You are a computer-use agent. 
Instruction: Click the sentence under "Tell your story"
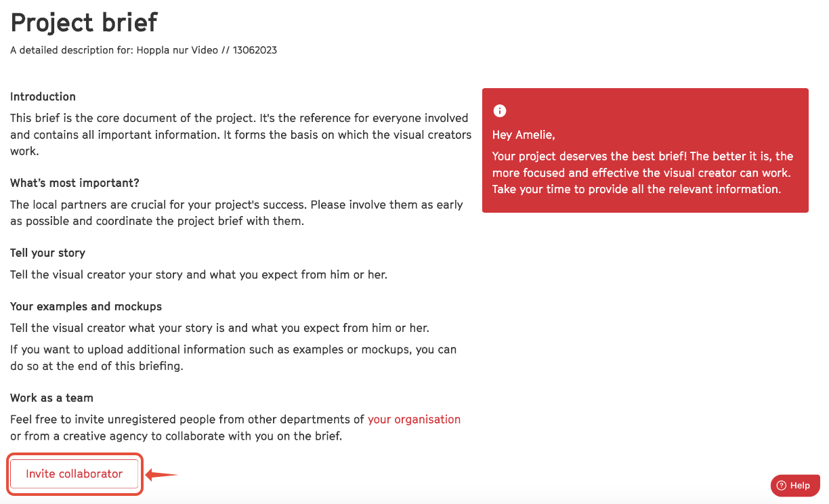198,274
